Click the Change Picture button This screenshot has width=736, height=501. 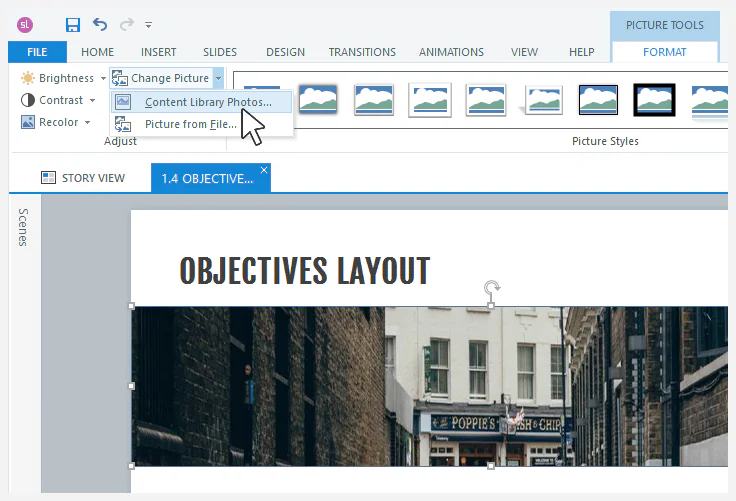pyautogui.click(x=161, y=78)
